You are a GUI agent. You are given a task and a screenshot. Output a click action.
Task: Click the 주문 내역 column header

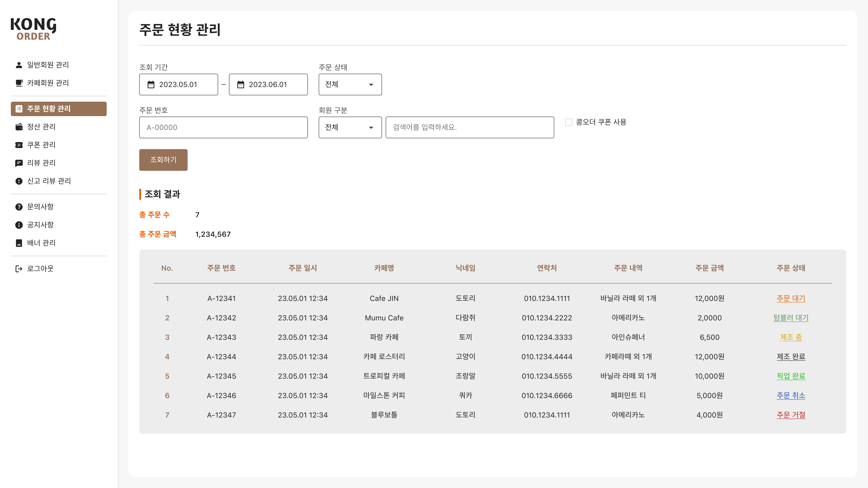628,268
